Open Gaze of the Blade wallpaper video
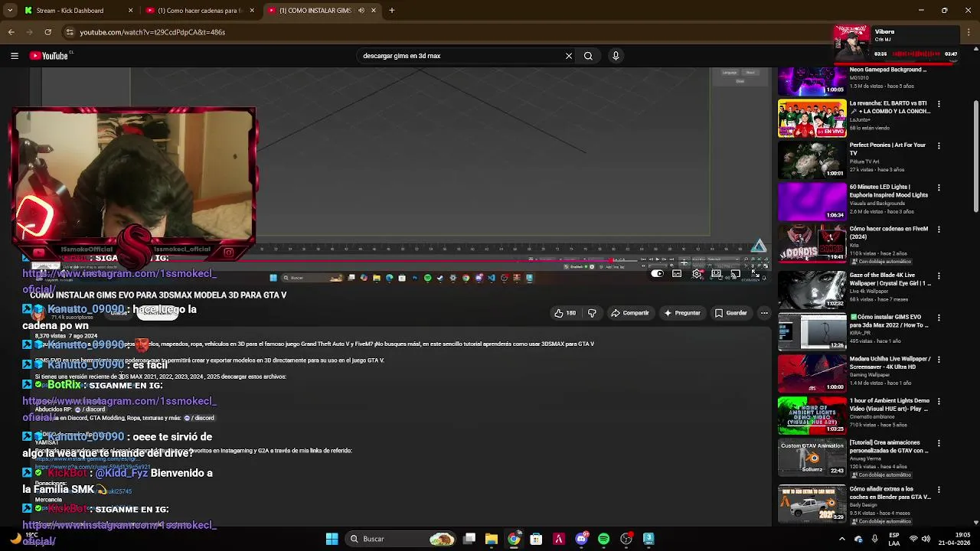The image size is (980, 551). point(812,289)
